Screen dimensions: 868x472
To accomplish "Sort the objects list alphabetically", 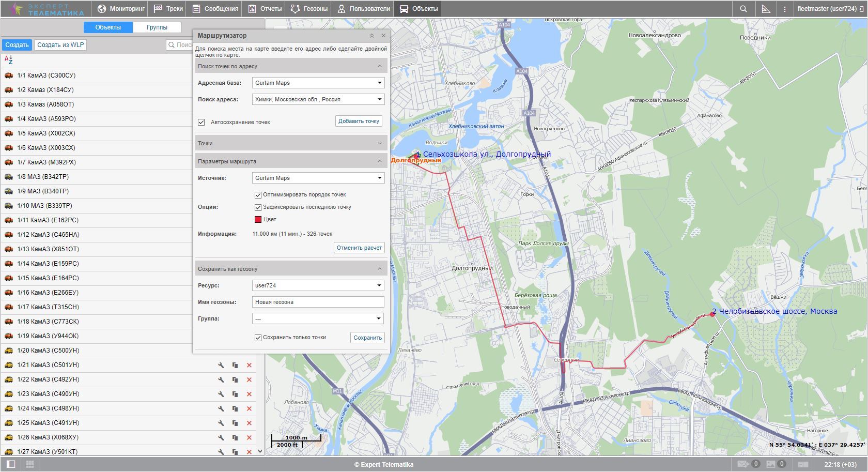I will pos(8,60).
